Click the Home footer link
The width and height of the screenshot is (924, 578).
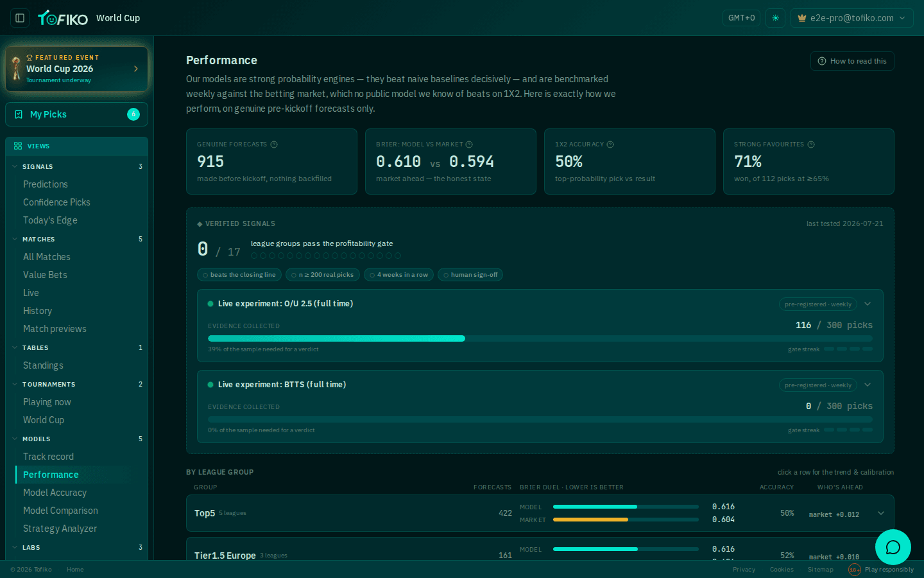(x=75, y=570)
